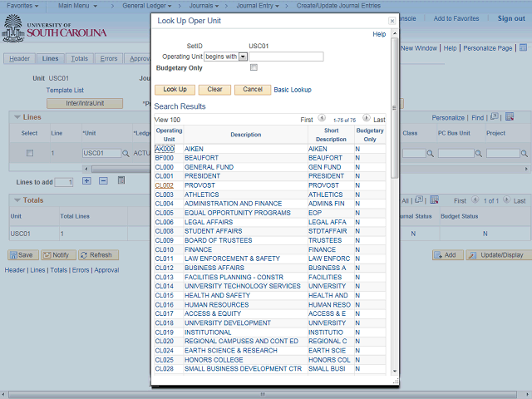Click the Add button on the journal page
Screen dimensions: 532x399
[447, 255]
